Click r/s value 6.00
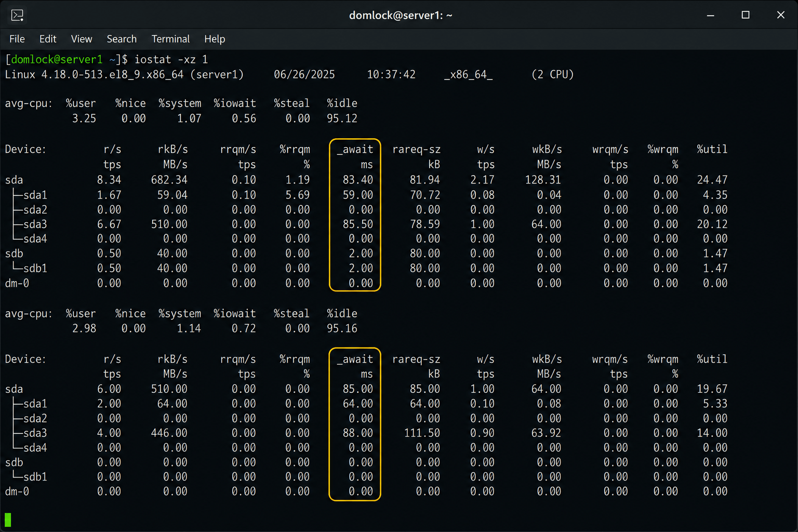798x532 pixels. (109, 389)
